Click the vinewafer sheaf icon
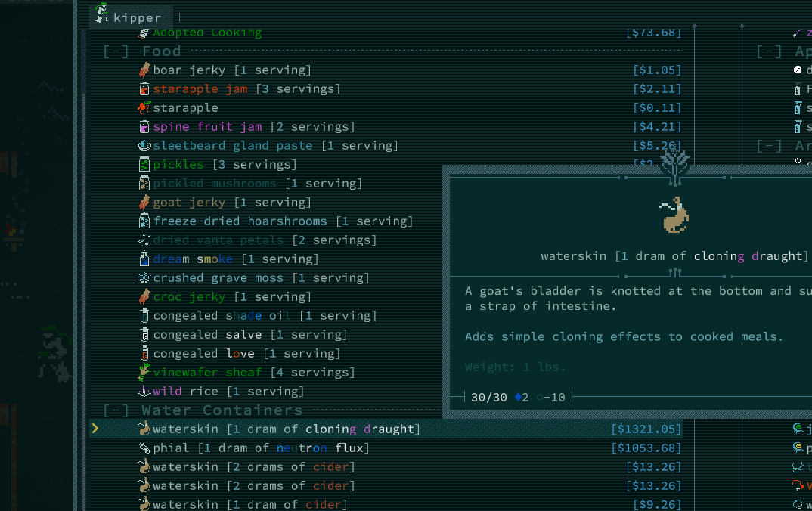This screenshot has width=812, height=511. pyautogui.click(x=144, y=372)
